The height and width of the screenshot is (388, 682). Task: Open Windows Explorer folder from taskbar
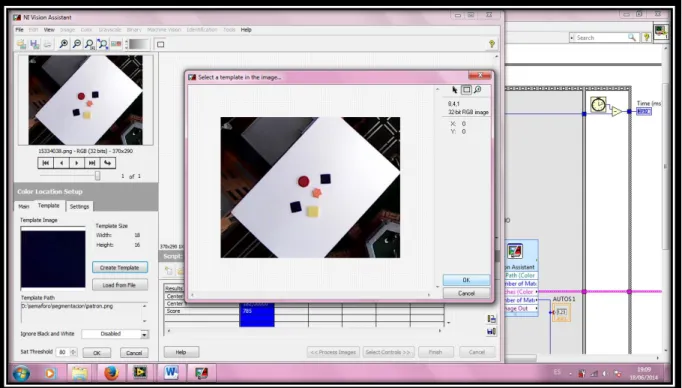tap(80, 373)
